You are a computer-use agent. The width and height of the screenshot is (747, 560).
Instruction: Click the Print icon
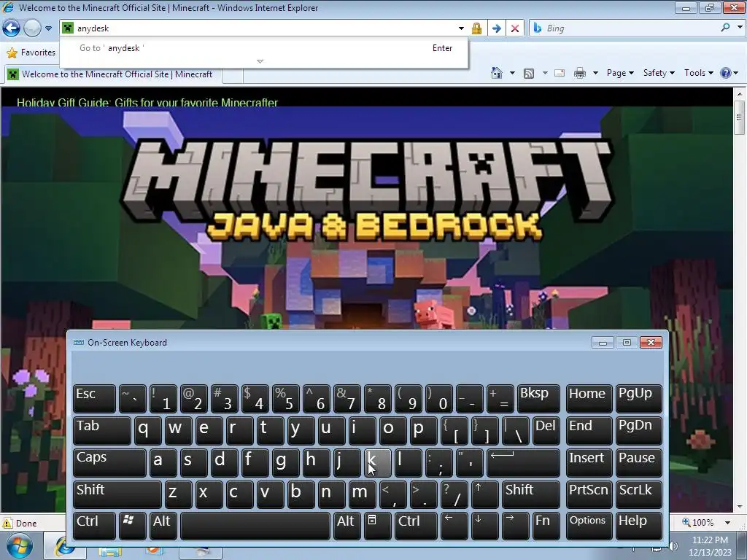coord(580,74)
